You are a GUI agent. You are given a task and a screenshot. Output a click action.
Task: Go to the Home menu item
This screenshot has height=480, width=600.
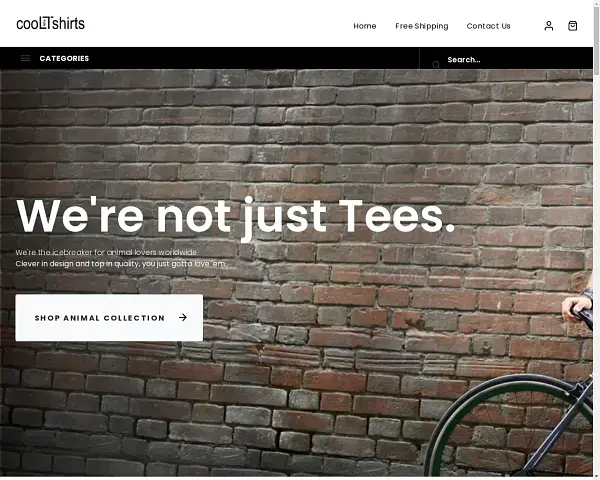(365, 26)
